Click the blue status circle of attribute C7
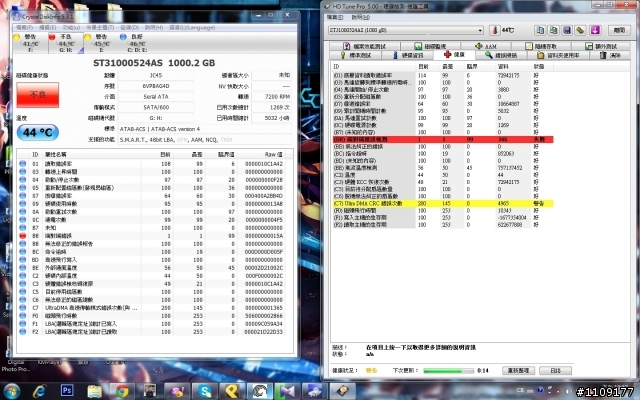 [22, 308]
